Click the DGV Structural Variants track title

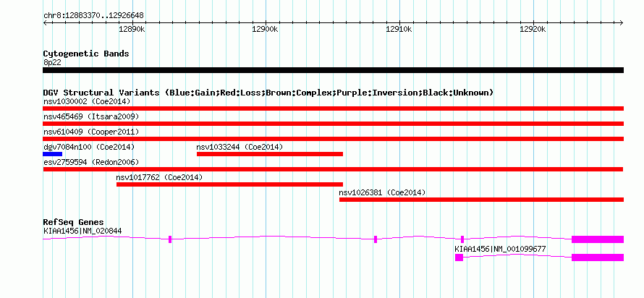click(268, 93)
